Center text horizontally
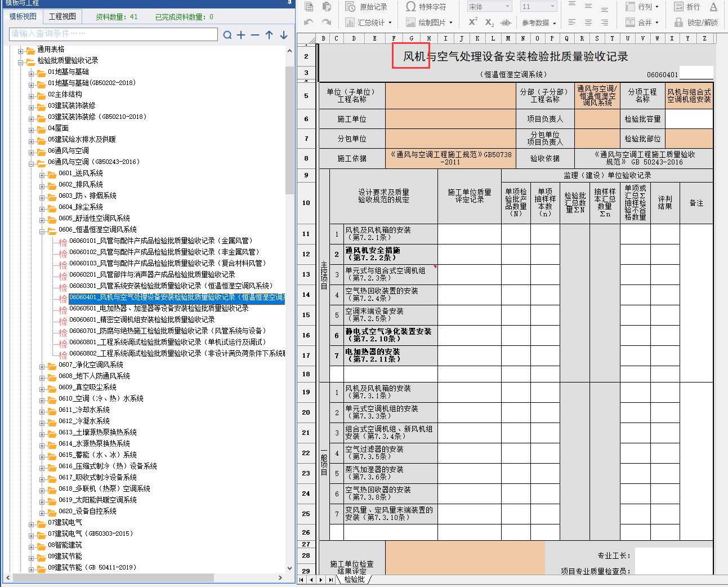Image resolution: width=728 pixels, height=587 pixels. [x=588, y=23]
